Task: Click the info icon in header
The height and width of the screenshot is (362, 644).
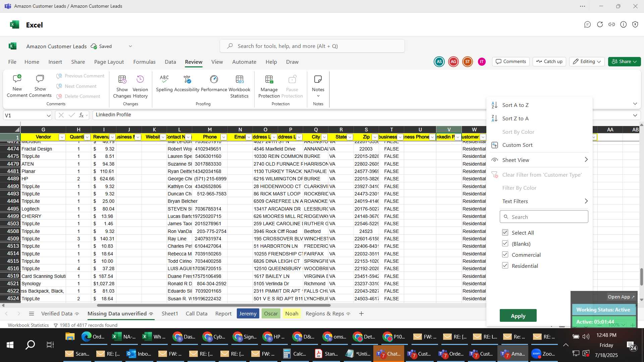Action: coord(623,24)
